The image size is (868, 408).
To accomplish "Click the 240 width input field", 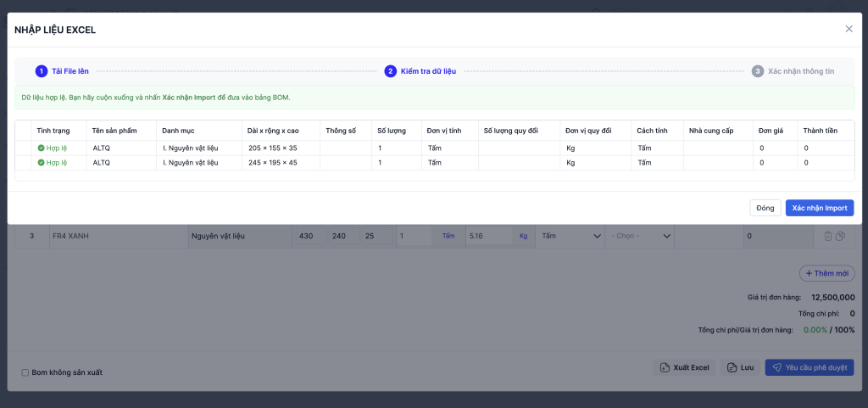I will click(344, 236).
